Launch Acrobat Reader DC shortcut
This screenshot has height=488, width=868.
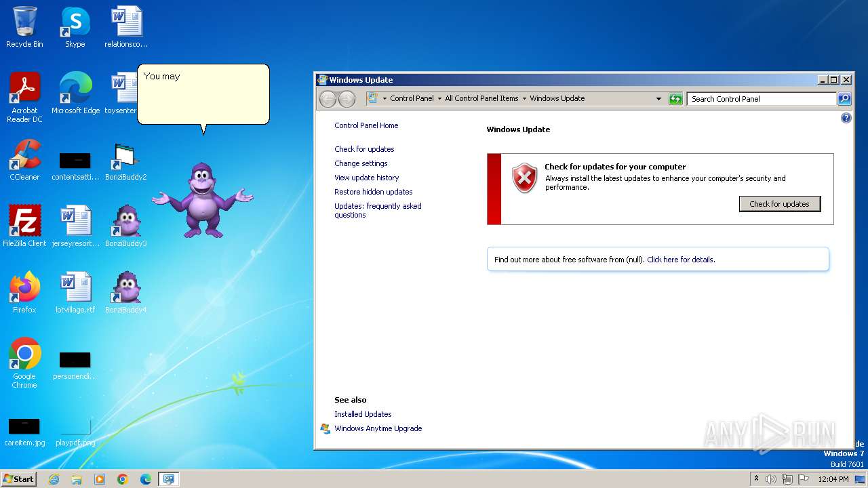click(x=24, y=98)
